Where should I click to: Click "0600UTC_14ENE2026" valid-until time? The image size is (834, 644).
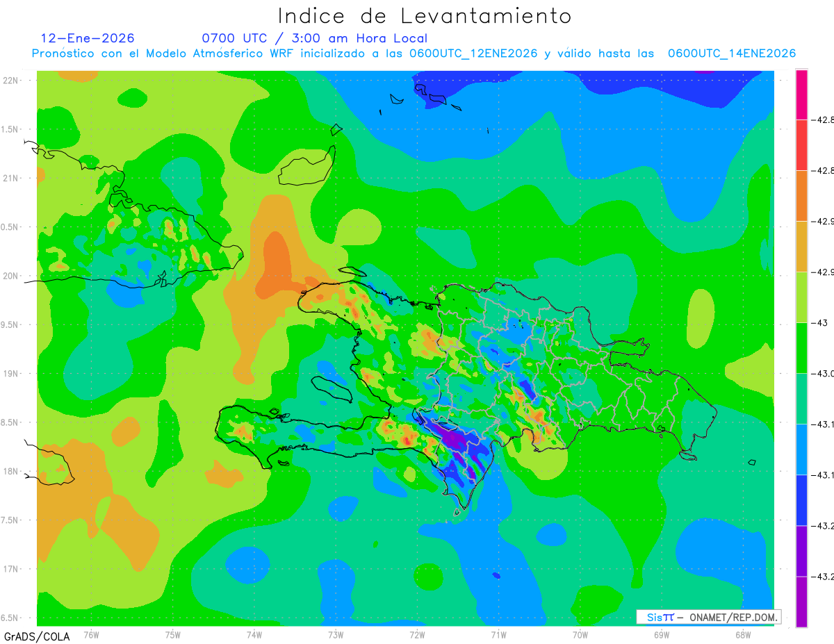tap(732, 53)
